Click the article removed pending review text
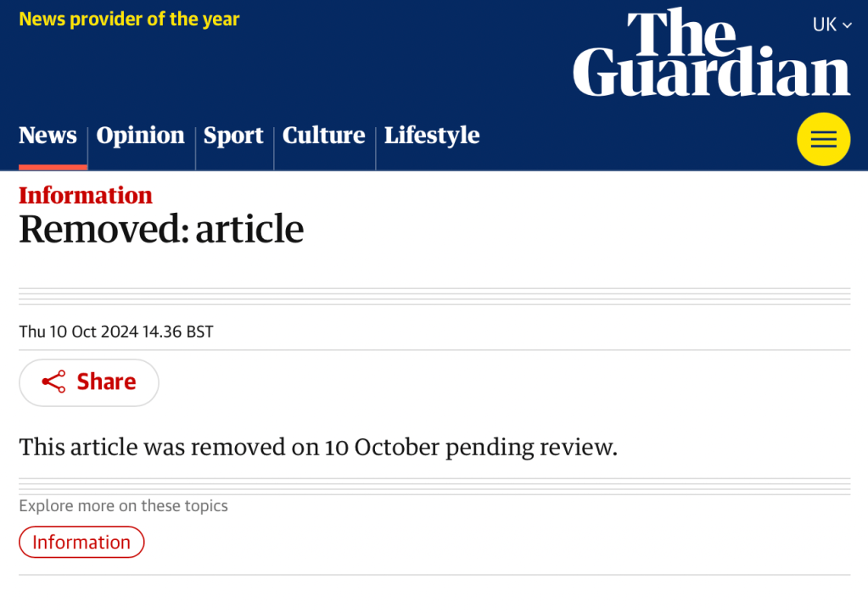 tap(318, 447)
